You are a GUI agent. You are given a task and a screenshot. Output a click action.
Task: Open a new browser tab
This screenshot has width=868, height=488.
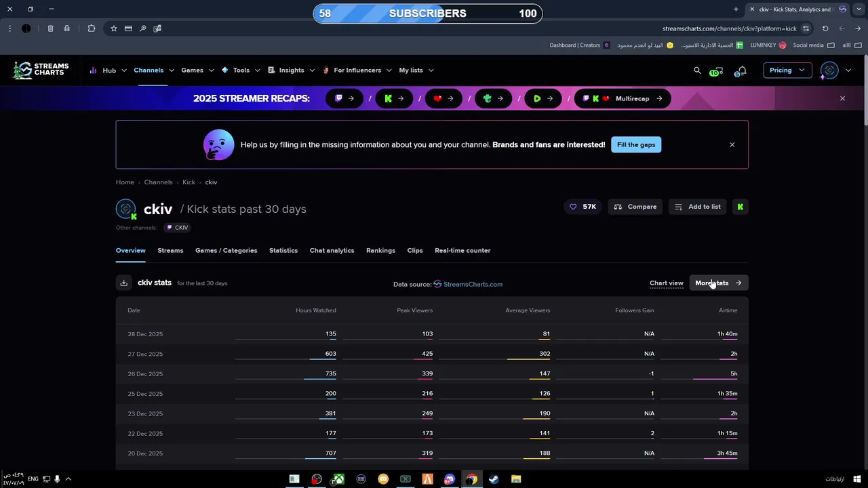pos(736,9)
